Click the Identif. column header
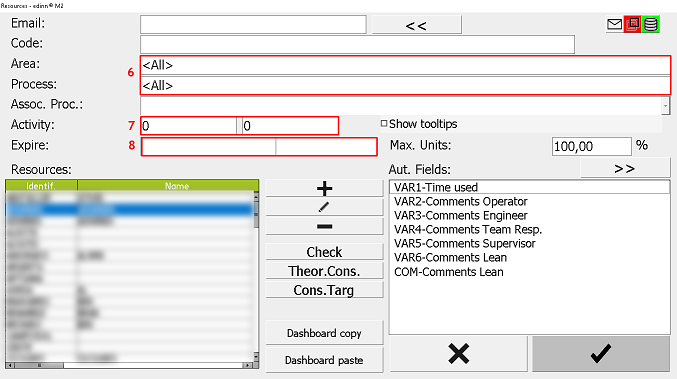Viewport: 677px width, 379px height. click(x=41, y=186)
